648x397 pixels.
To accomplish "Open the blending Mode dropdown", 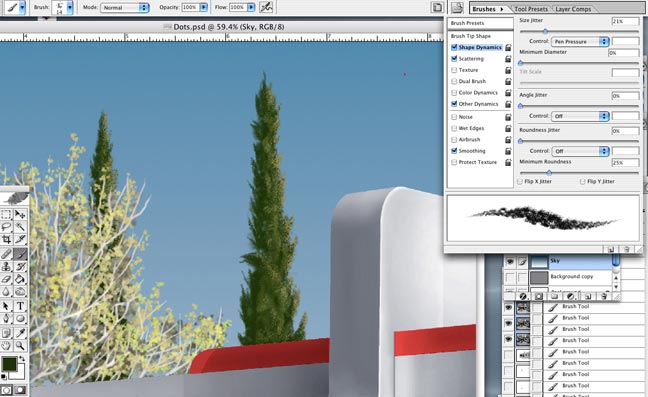I will click(x=124, y=7).
